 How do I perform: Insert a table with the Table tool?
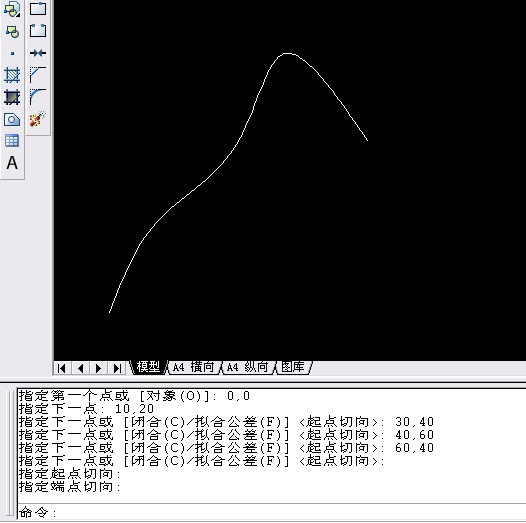[x=12, y=141]
